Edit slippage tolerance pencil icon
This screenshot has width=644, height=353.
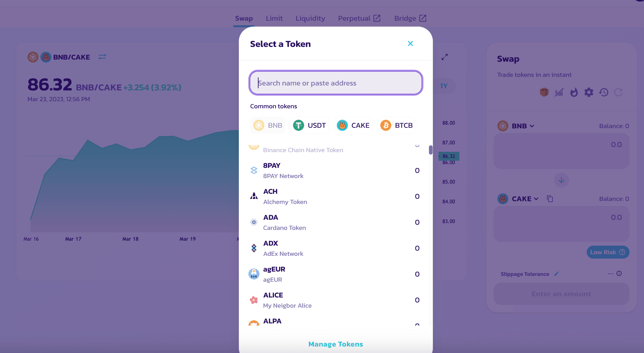[x=556, y=274]
